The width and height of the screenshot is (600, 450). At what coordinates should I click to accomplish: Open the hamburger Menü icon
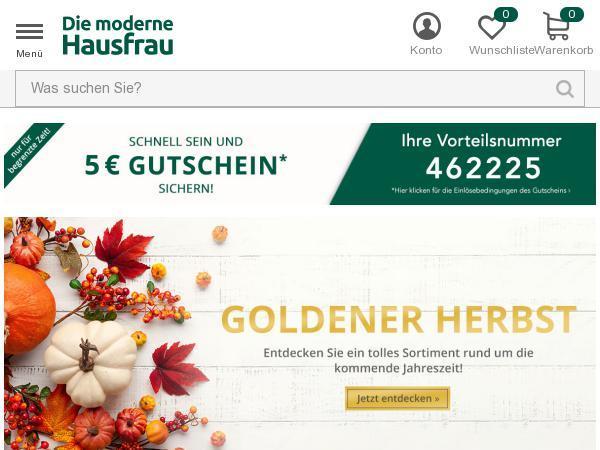click(x=29, y=31)
